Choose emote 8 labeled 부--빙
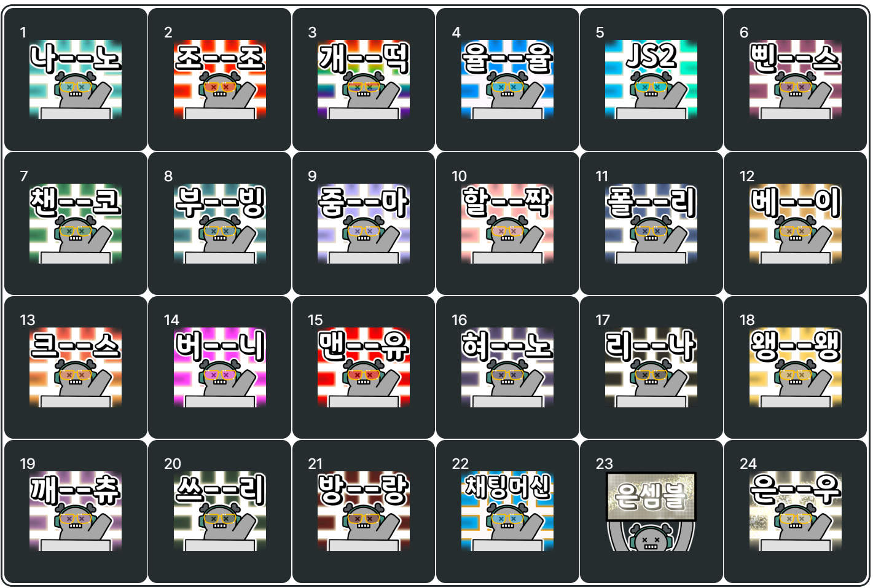Image resolution: width=873 pixels, height=588 pixels. [220, 223]
